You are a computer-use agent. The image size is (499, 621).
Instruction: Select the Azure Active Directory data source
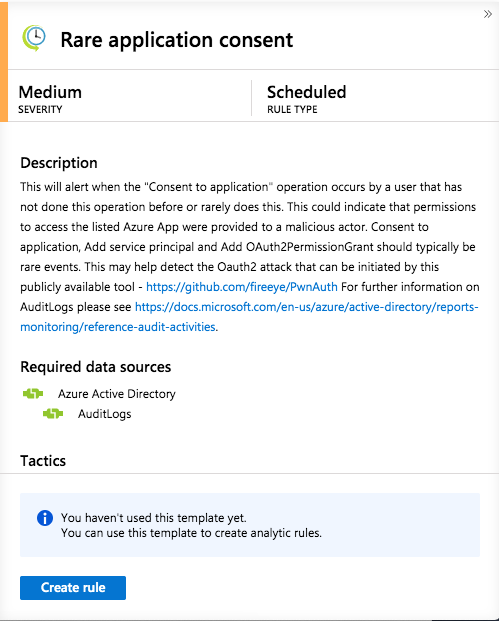[x=116, y=394]
